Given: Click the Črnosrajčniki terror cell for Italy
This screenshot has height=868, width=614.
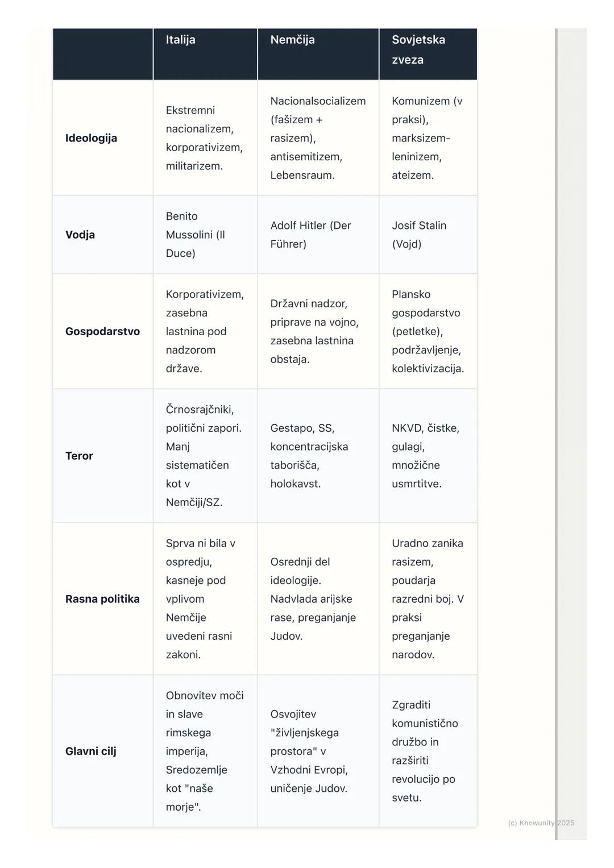Looking at the screenshot, I should [x=204, y=456].
